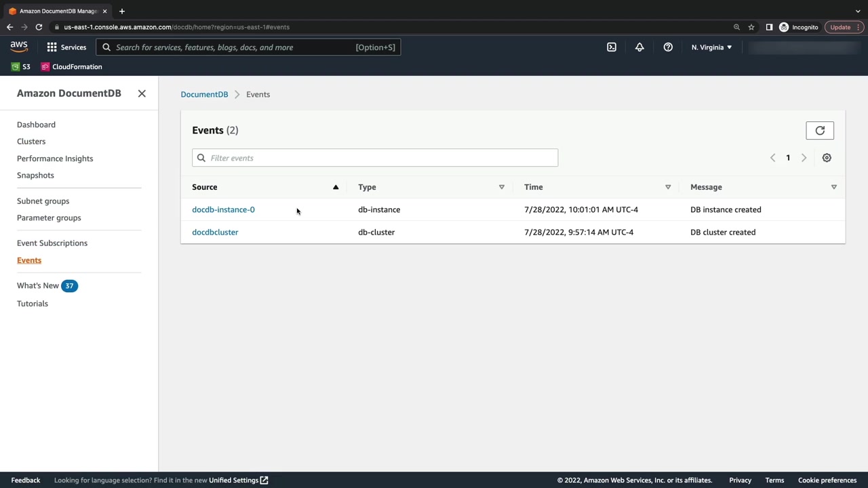Sort events by Source column arrow
The width and height of the screenshot is (868, 488).
coord(336,187)
